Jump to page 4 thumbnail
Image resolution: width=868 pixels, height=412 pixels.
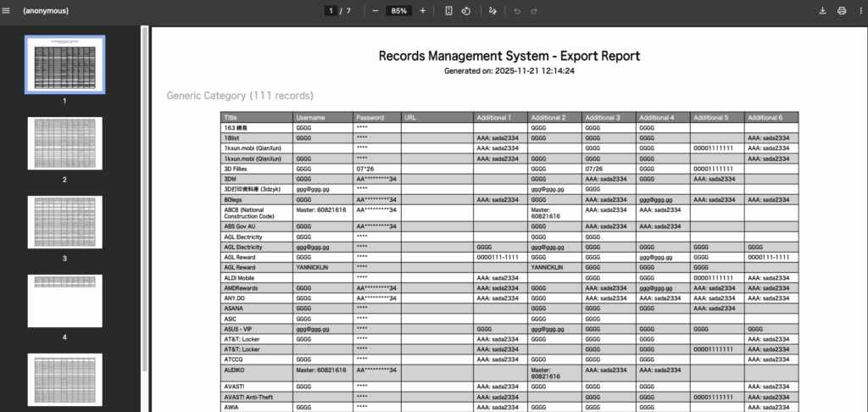pyautogui.click(x=64, y=302)
